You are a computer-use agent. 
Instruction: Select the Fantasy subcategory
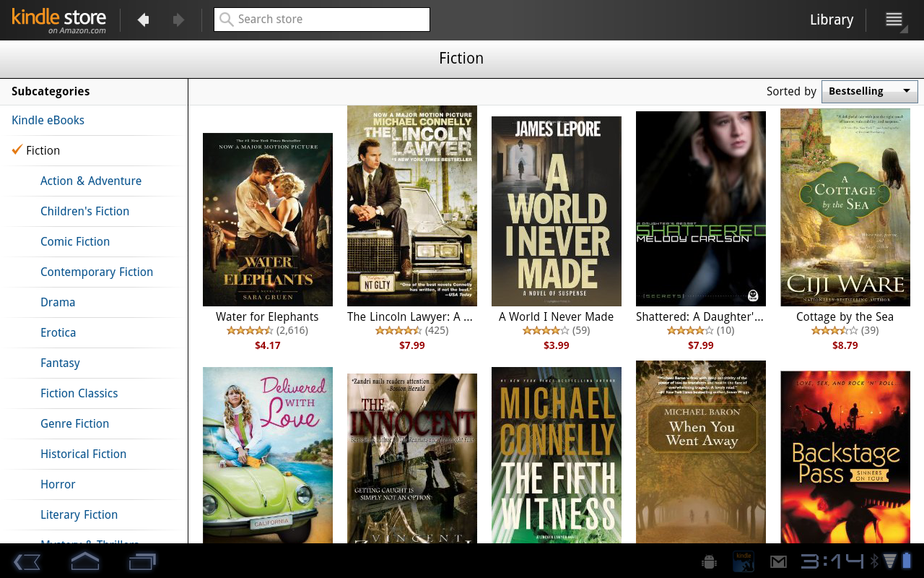60,363
